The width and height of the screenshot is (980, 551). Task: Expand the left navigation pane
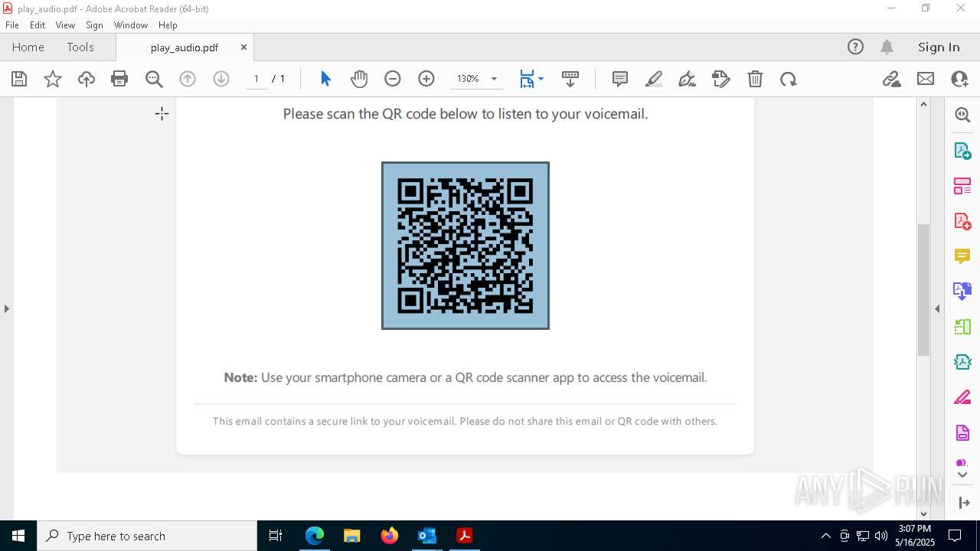point(6,308)
